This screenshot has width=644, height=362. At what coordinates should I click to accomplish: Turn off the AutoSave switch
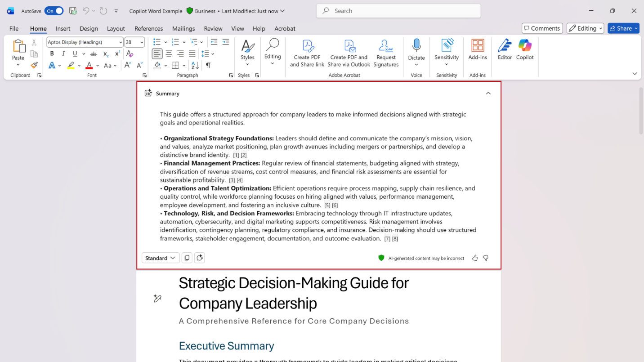pos(54,11)
